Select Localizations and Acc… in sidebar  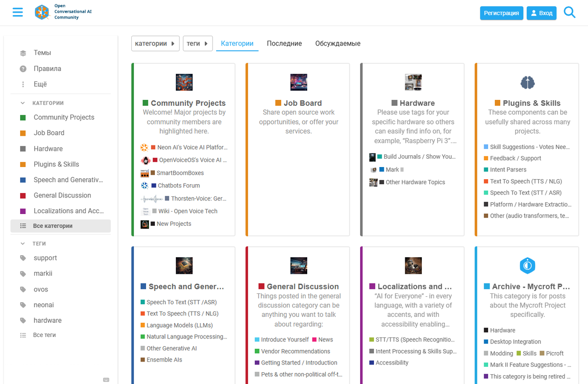click(x=61, y=211)
